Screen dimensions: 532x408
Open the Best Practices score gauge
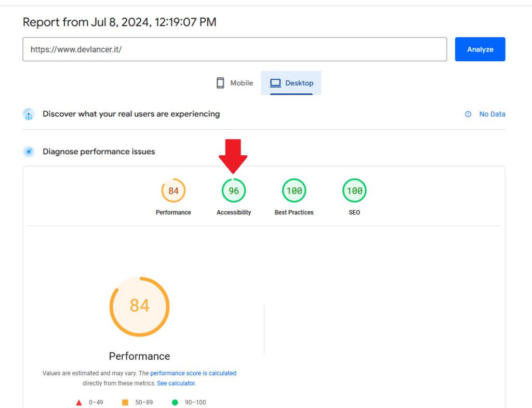294,191
